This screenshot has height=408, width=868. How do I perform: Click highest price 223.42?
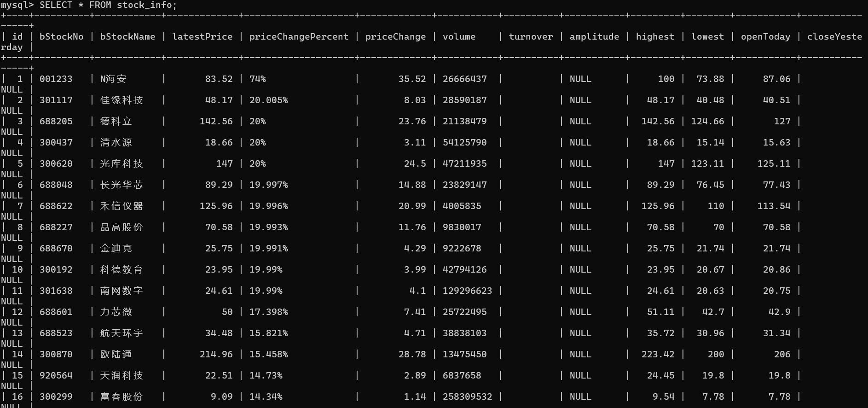point(658,354)
